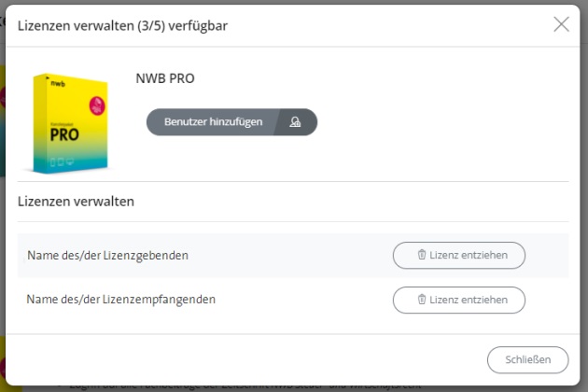The width and height of the screenshot is (588, 392).
Task: Click trash icon in the Lizenzgebenden row
Action: click(x=422, y=255)
